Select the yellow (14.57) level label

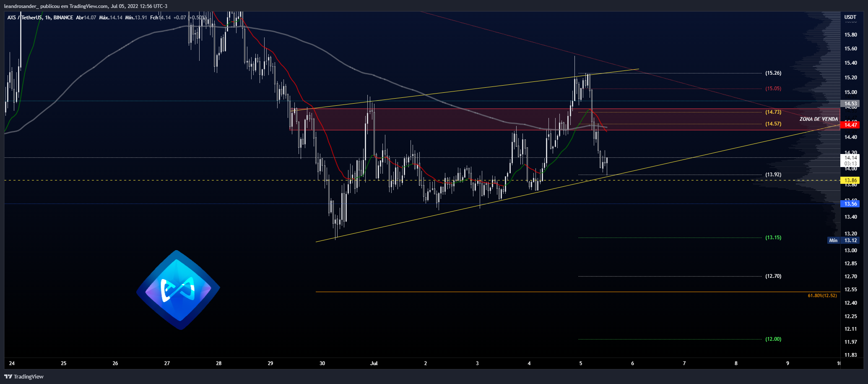pyautogui.click(x=773, y=124)
